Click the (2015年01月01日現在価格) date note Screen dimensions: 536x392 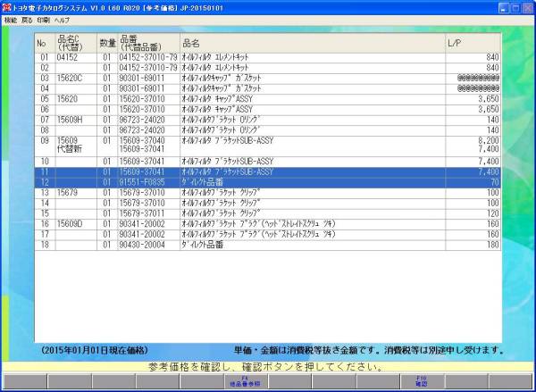(95, 350)
